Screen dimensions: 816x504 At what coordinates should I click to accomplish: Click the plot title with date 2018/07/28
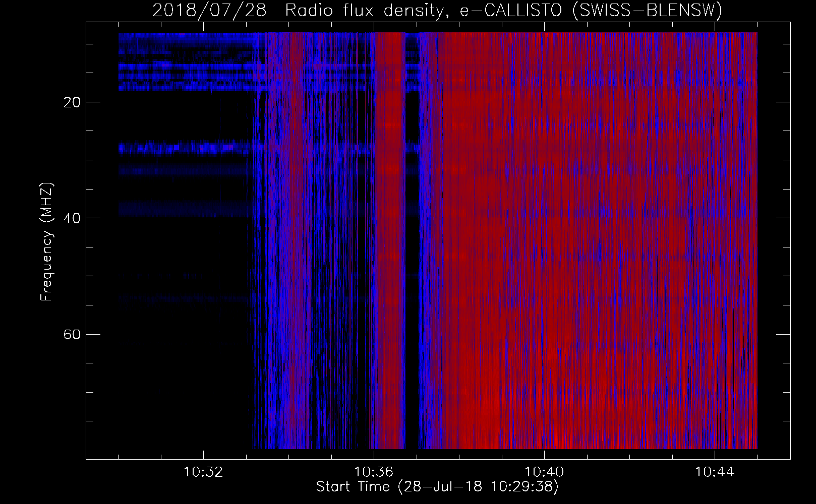[x=437, y=10]
